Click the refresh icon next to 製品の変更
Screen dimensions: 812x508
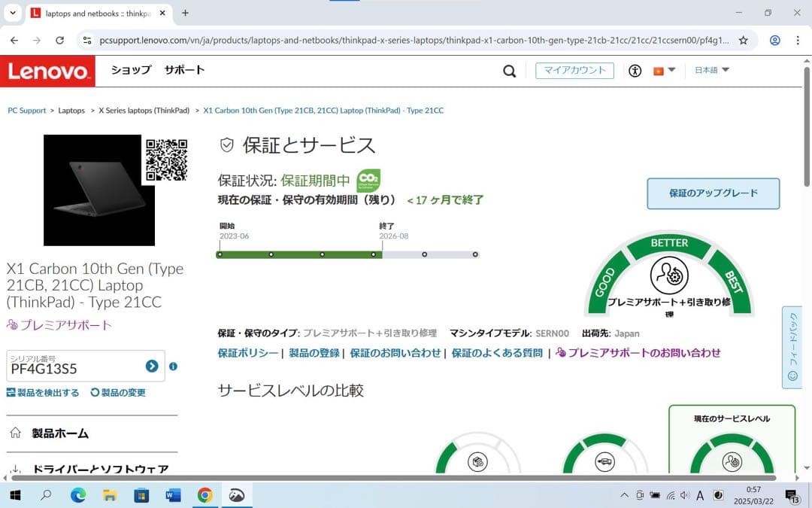pyautogui.click(x=93, y=391)
